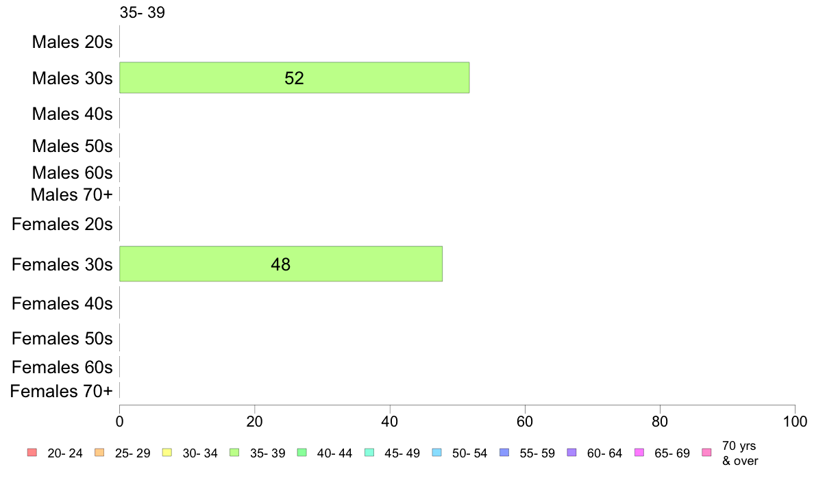Screen dimensions: 814x504
Task: Click the 35- 39 chart title
Action: pos(143,12)
